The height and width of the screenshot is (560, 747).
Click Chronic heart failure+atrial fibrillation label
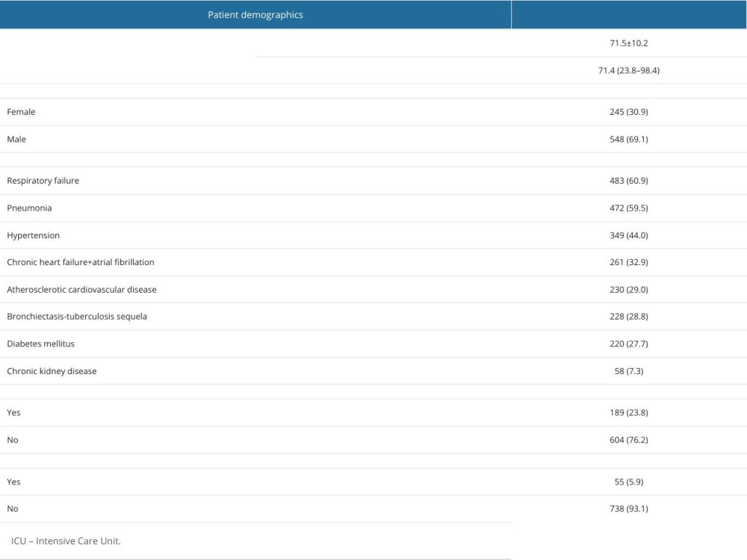pos(81,262)
